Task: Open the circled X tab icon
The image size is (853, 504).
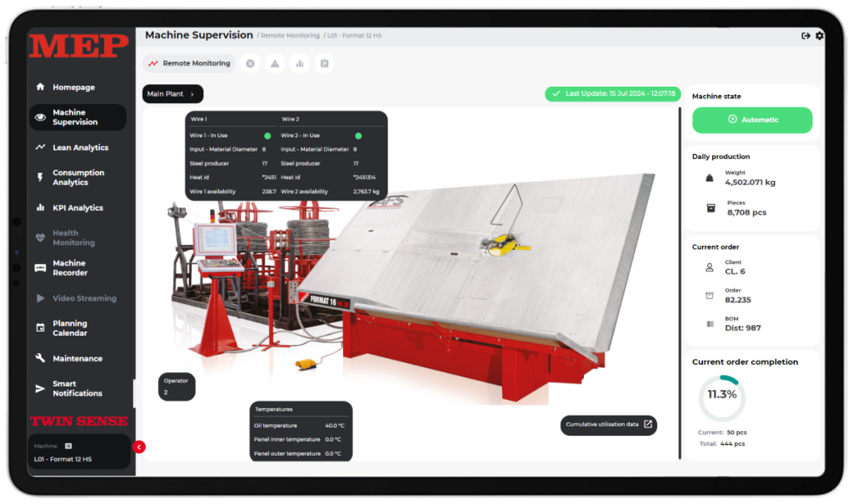Action: (250, 63)
